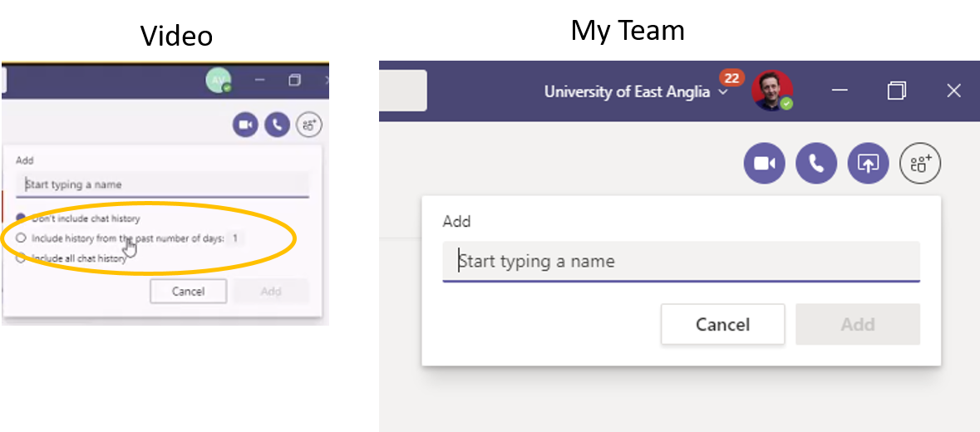Click video call icon in Video screenshot
Image resolution: width=980 pixels, height=432 pixels.
(246, 125)
